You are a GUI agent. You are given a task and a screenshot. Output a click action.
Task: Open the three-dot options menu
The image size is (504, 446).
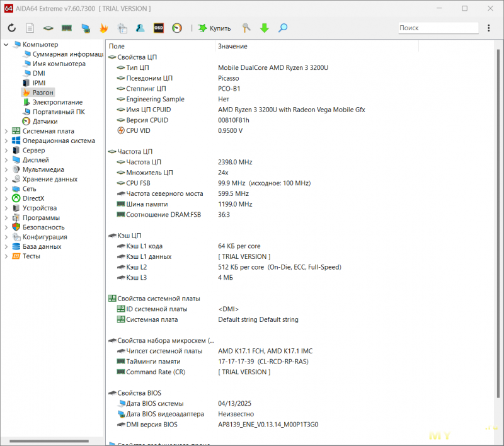coord(489,28)
